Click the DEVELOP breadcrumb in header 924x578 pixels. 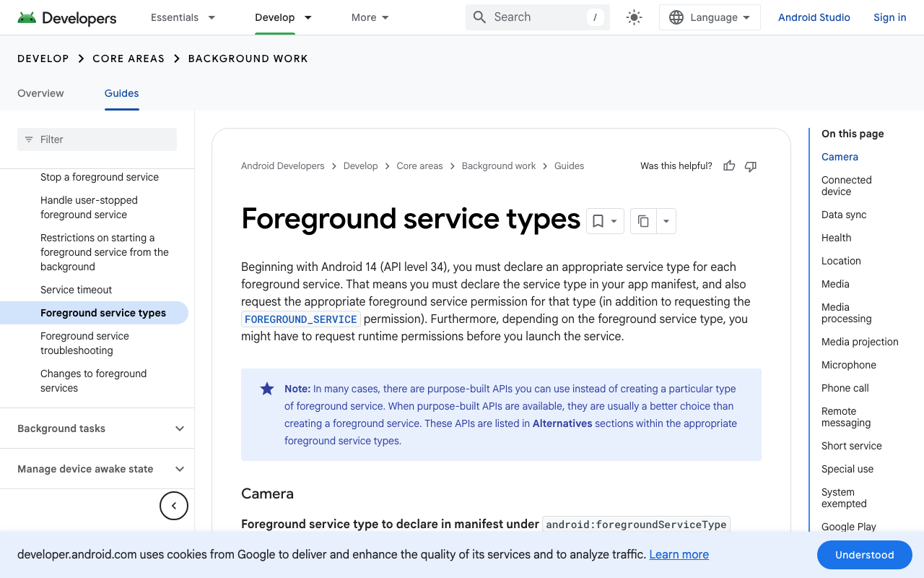pos(43,59)
